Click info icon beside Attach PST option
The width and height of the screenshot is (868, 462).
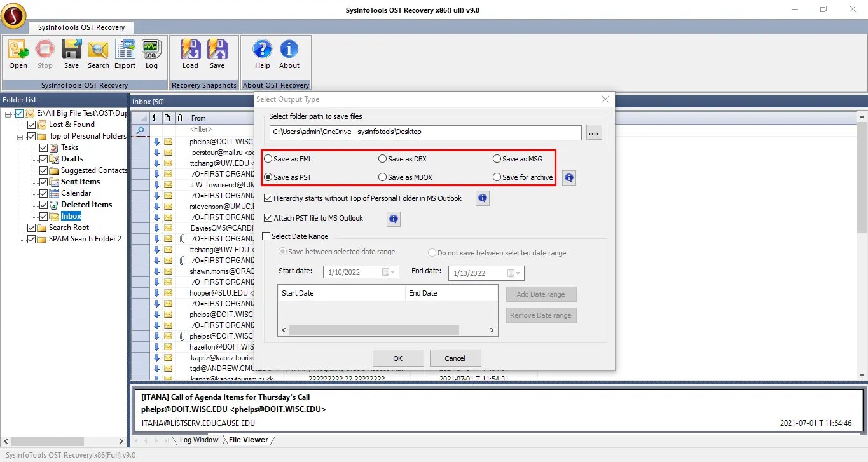tap(394, 219)
